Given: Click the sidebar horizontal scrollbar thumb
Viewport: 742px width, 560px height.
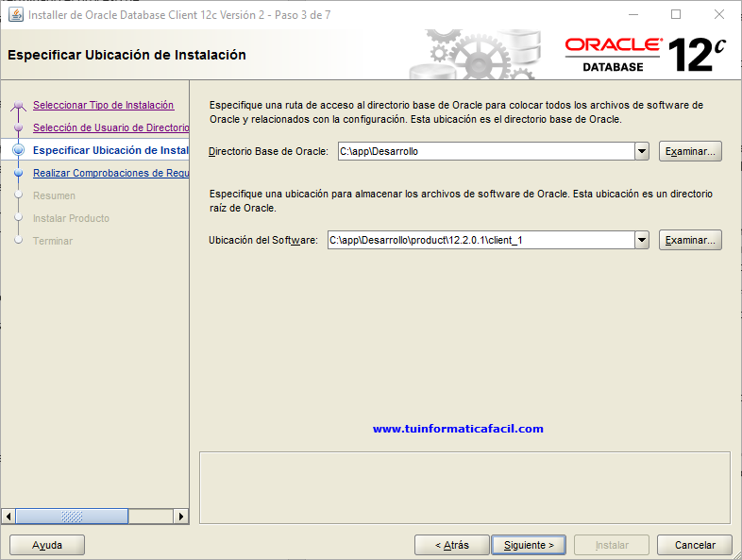Looking at the screenshot, I should pyautogui.click(x=72, y=517).
